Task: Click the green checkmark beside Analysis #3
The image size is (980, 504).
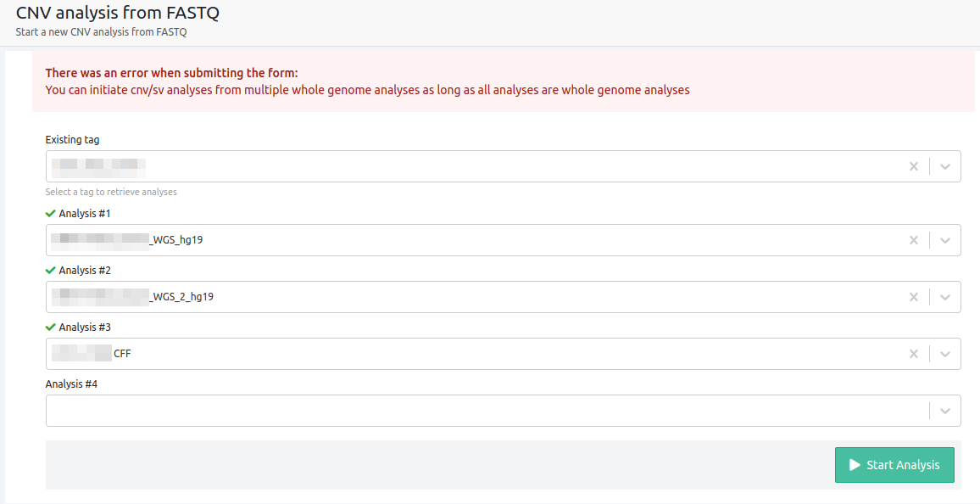Action: (51, 328)
